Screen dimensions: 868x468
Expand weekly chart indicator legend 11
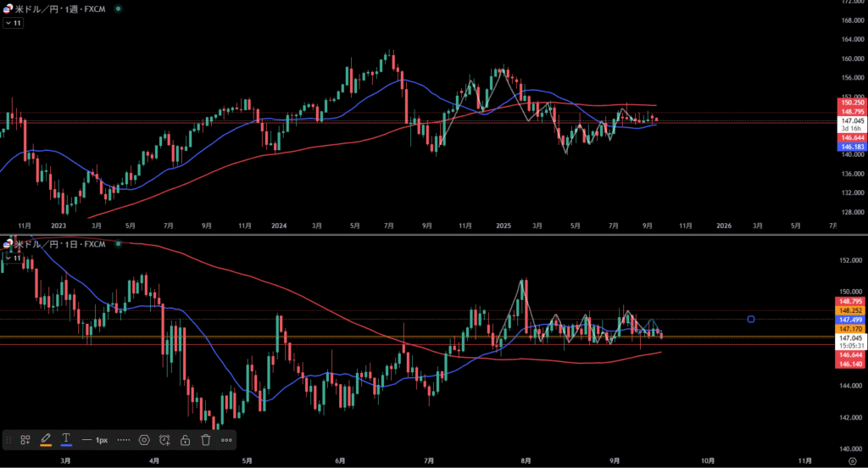pos(13,23)
